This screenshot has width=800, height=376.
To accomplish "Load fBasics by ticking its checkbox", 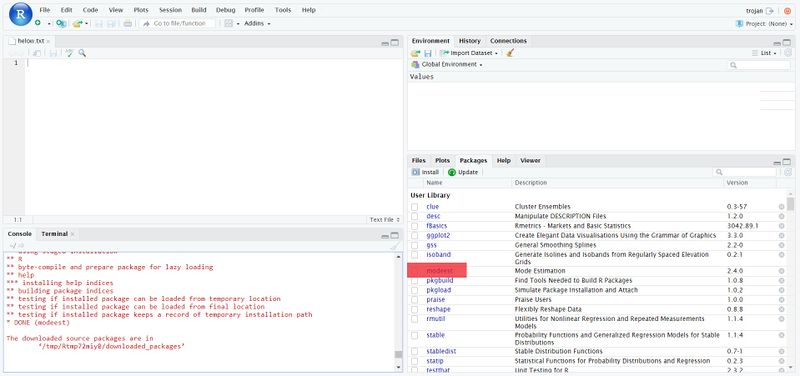I will [415, 226].
